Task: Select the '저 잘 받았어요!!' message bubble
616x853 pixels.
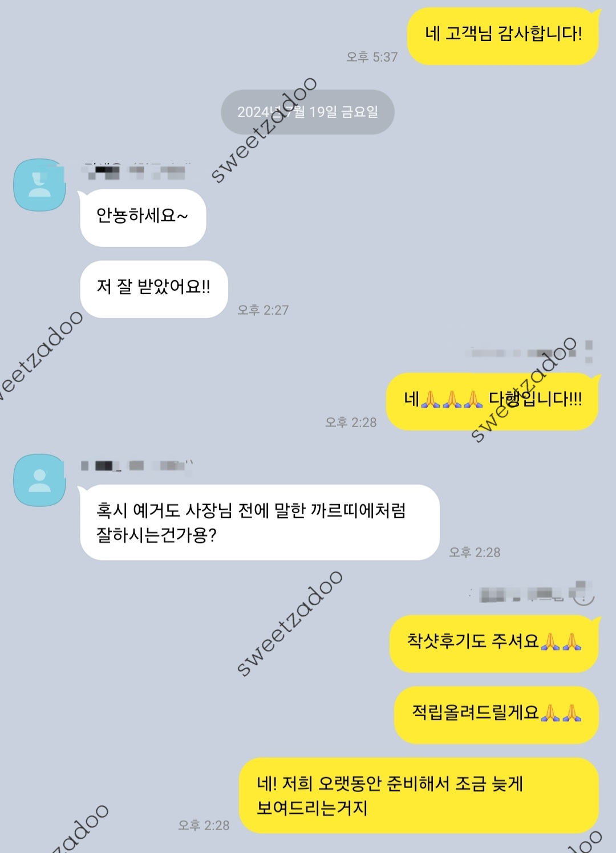Action: (x=154, y=289)
